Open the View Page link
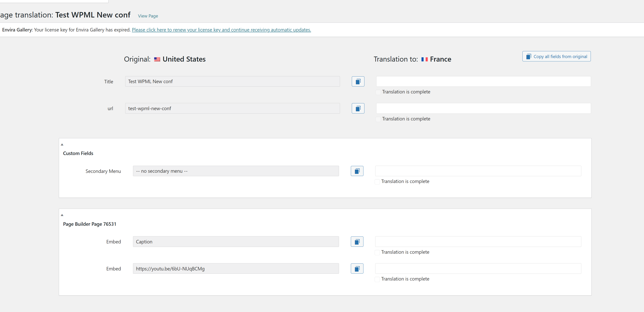 tap(148, 16)
